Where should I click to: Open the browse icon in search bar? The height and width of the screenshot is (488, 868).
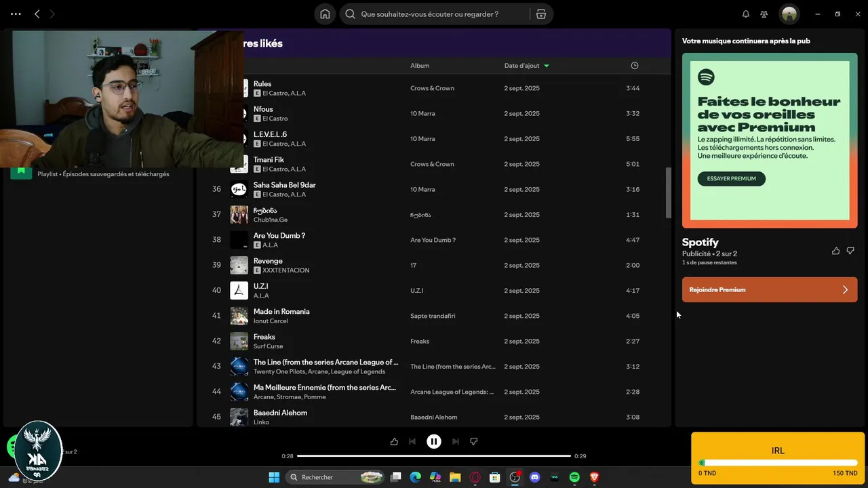(540, 14)
